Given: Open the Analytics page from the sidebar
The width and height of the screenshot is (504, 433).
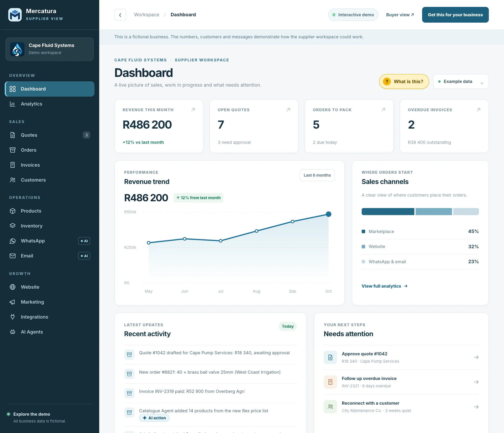Looking at the screenshot, I should [50, 104].
